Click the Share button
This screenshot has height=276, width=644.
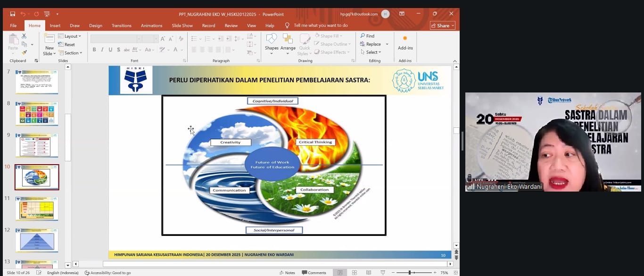point(442,25)
